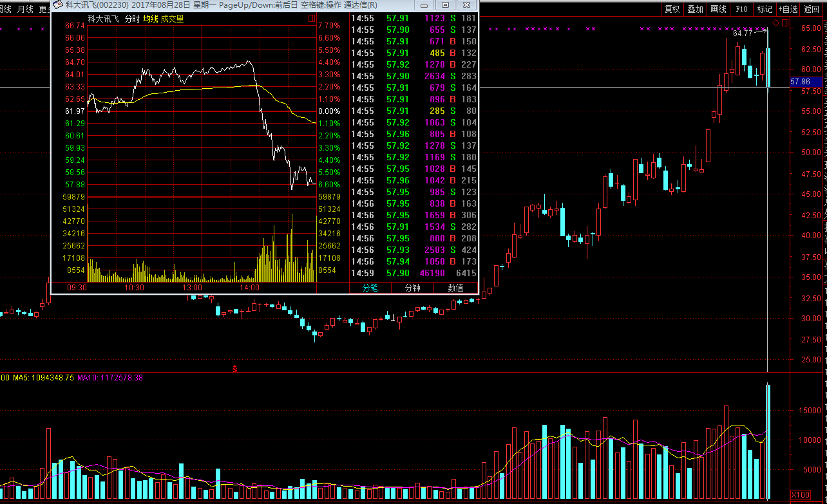This screenshot has width=827, height=504.
Task: Select the 画线 drawing tool button
Action: click(x=718, y=9)
